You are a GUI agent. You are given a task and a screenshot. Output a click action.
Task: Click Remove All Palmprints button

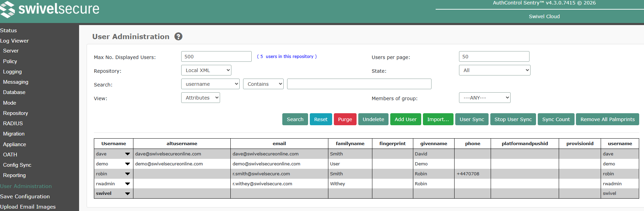[608, 119]
